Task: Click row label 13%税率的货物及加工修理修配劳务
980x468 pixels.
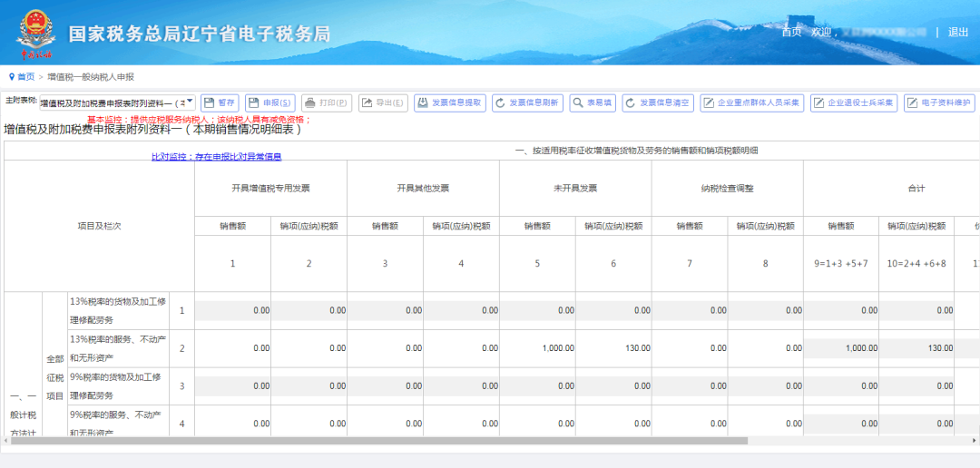Action: pos(118,310)
